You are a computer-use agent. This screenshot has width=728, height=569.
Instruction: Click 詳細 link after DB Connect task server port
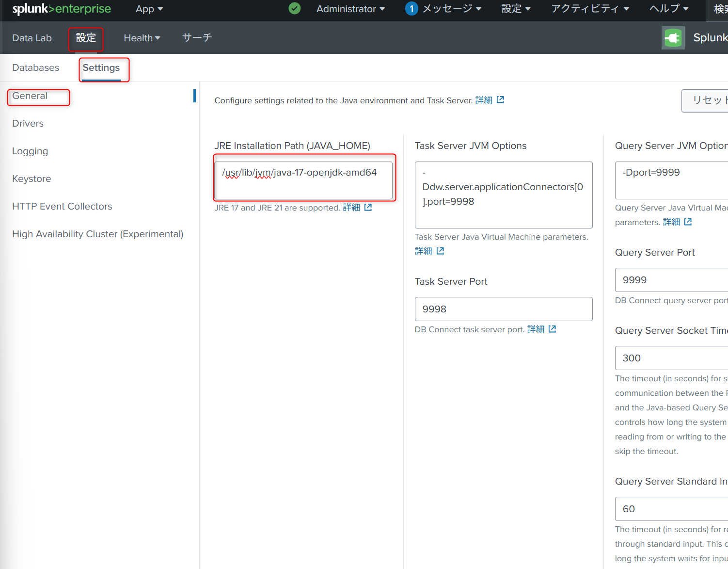pyautogui.click(x=536, y=329)
